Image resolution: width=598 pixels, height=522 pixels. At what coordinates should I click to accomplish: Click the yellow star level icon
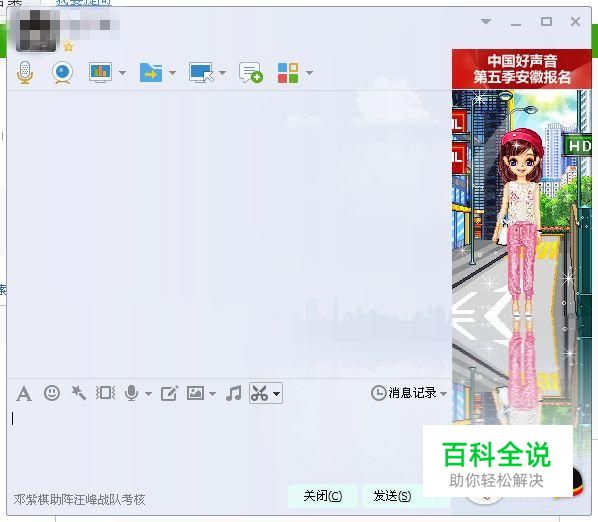[x=68, y=47]
